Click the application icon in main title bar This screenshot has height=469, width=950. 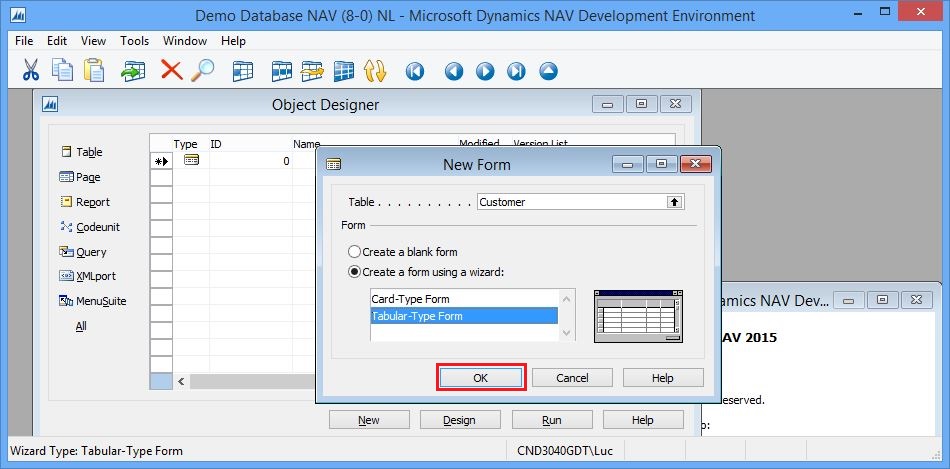pos(19,15)
